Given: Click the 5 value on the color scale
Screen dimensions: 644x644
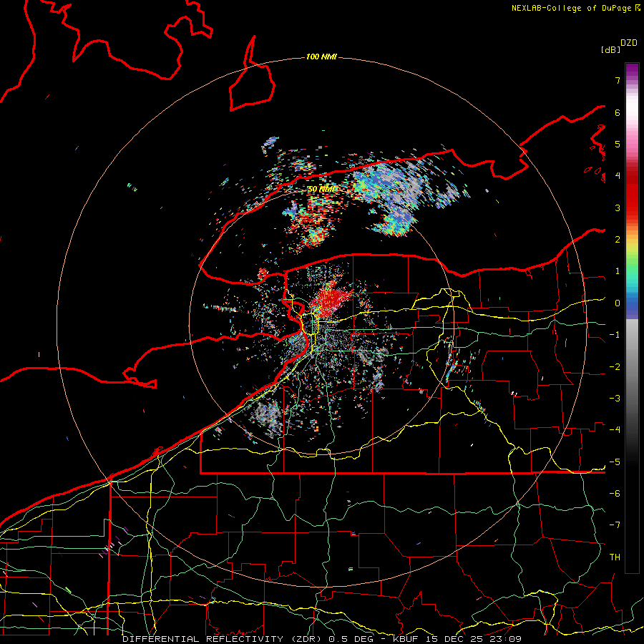Looking at the screenshot, I should (x=618, y=144).
